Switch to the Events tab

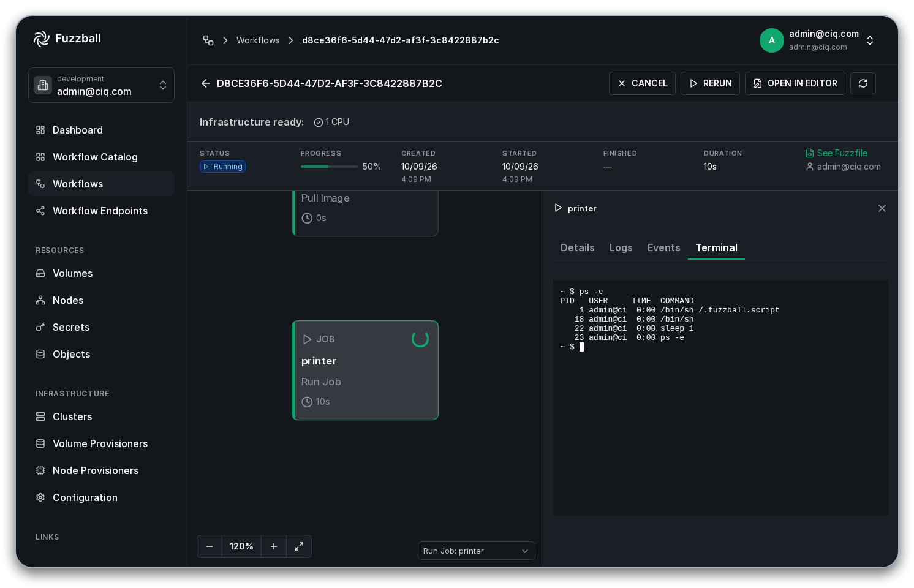point(663,247)
